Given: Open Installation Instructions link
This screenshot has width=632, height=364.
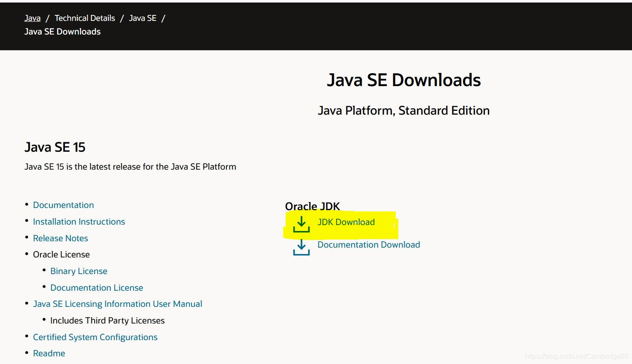Looking at the screenshot, I should pos(79,222).
